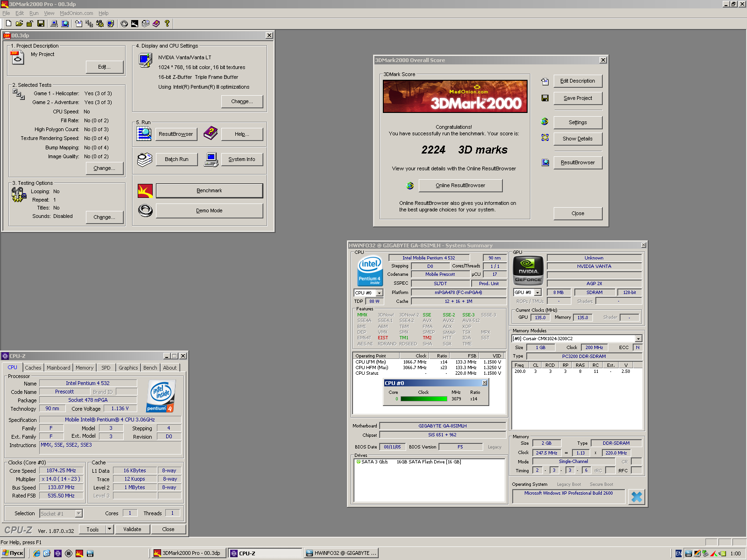Open the Tools dropdown arrow in CPU-Z
747x560 pixels.
[109, 529]
